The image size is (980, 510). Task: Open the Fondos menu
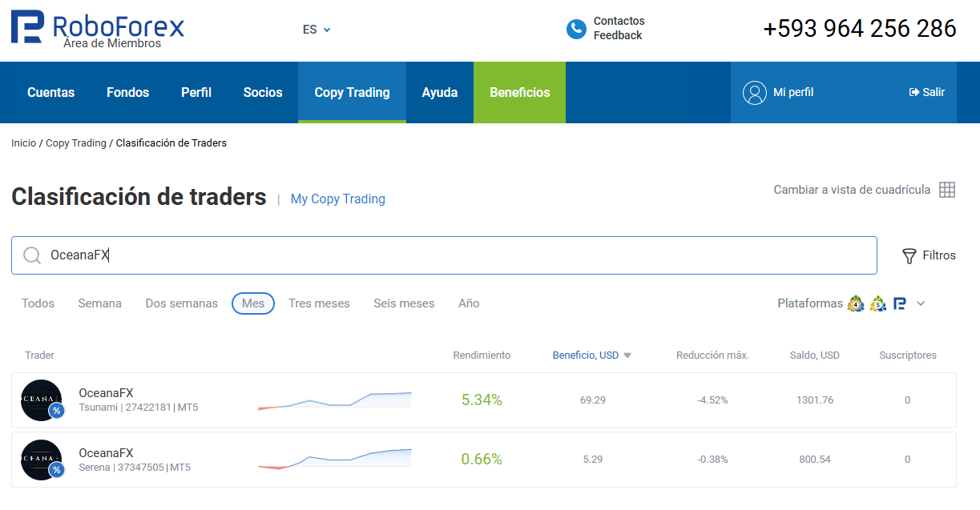point(127,93)
